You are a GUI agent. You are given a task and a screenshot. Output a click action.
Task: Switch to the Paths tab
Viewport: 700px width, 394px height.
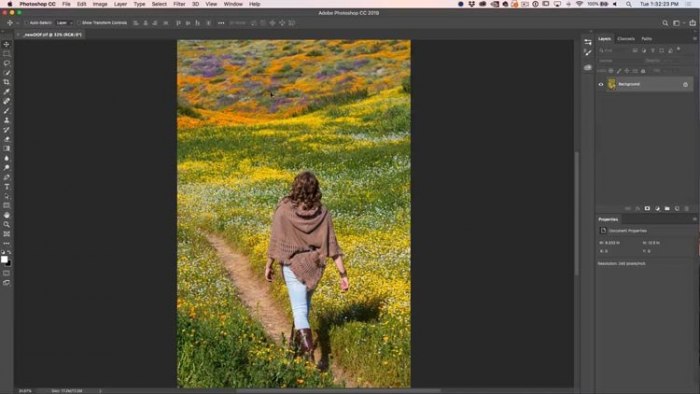(x=646, y=39)
